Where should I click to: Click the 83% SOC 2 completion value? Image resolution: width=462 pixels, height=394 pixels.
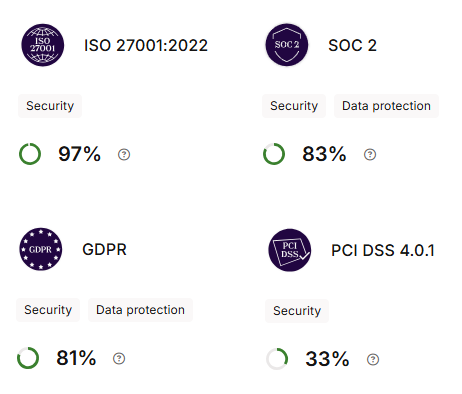point(324,154)
